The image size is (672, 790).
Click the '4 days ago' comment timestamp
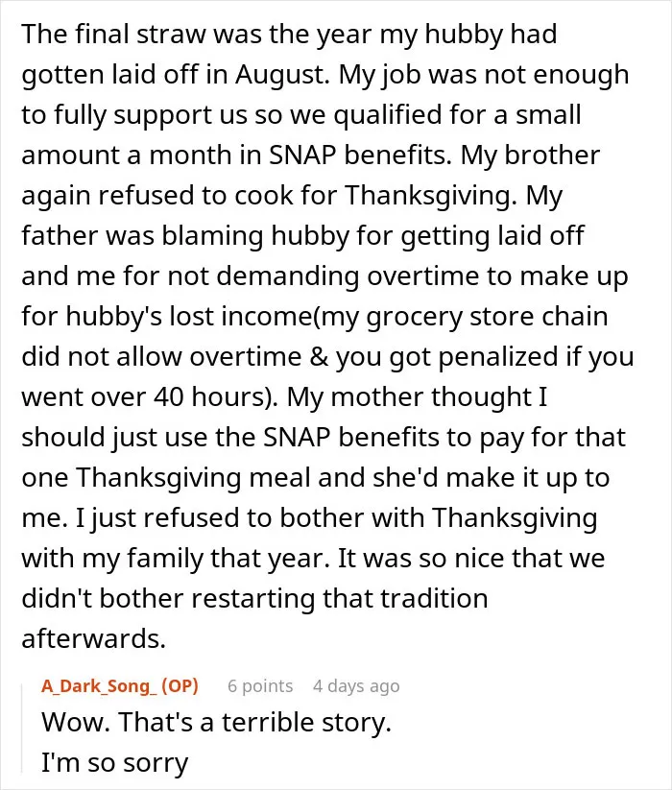[356, 685]
